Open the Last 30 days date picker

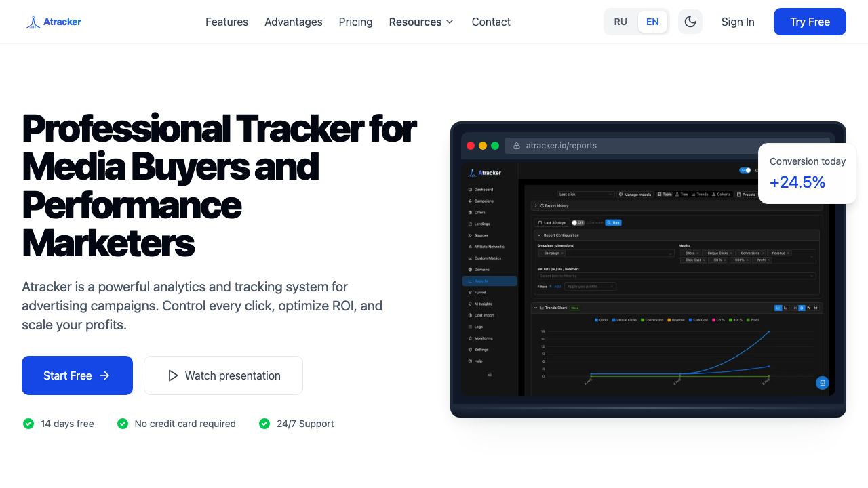(552, 222)
